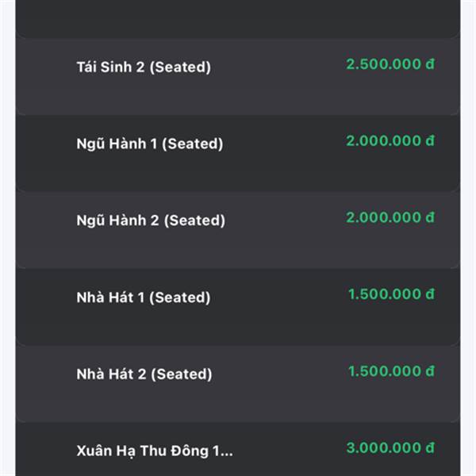Tap the 2.000.000 đ price of Ngũ Hành 2

coord(390,217)
